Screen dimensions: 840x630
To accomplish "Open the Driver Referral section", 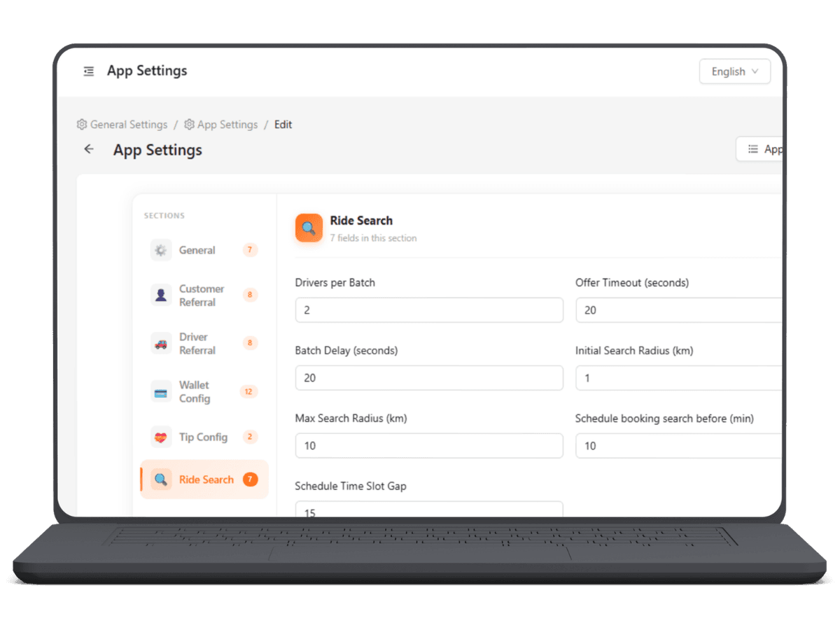I will pyautogui.click(x=204, y=344).
